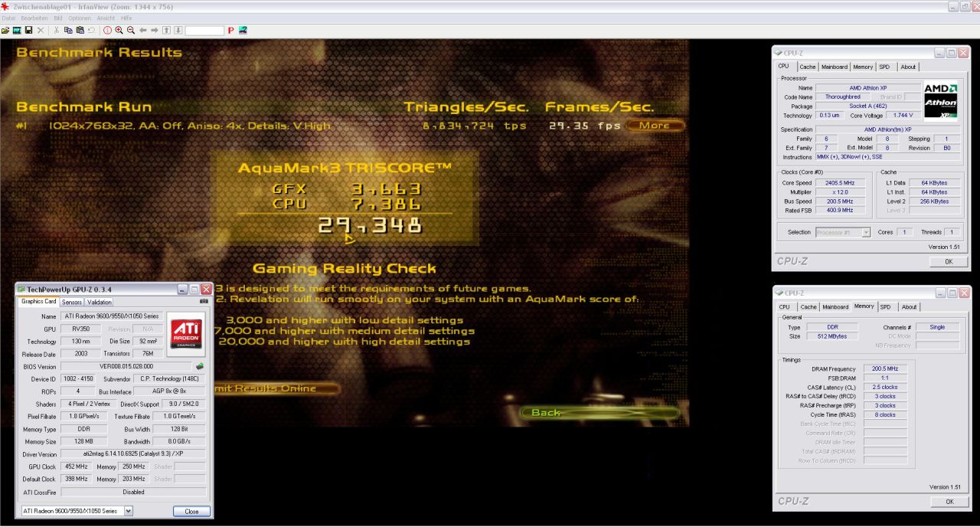Open the Optionen menu
Image resolution: width=980 pixels, height=527 pixels.
[x=80, y=18]
